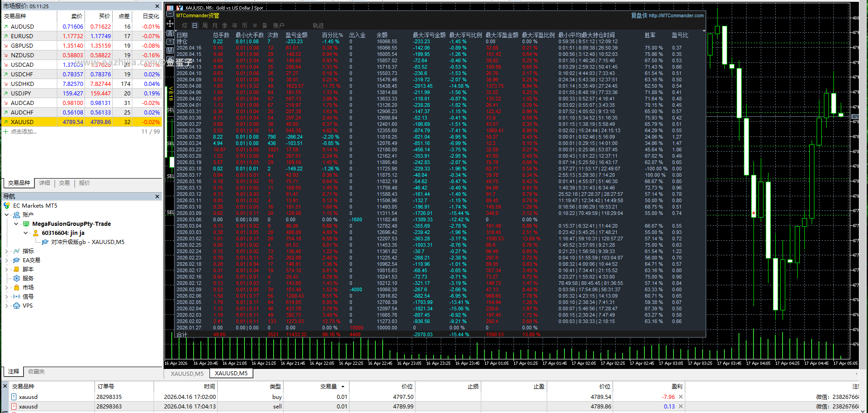Close the xauusd sell order 28298363
This screenshot has height=413, width=868.
tap(681, 407)
